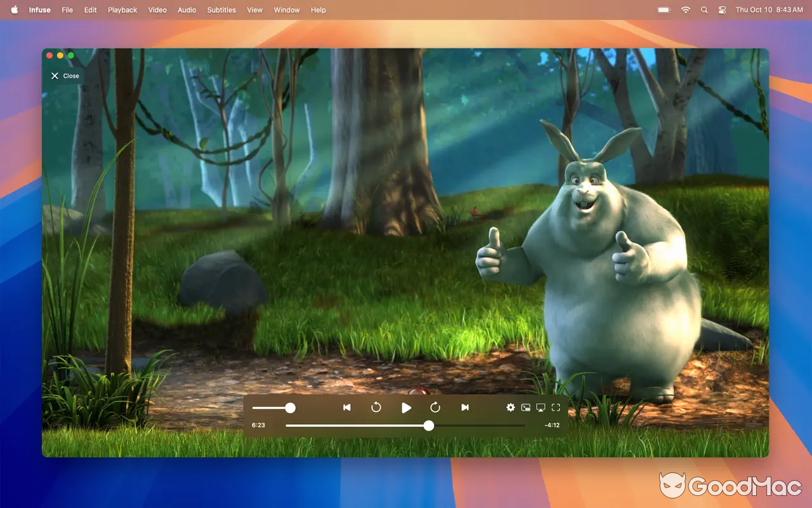This screenshot has height=508, width=812.
Task: Rewind the video ten seconds
Action: click(376, 408)
